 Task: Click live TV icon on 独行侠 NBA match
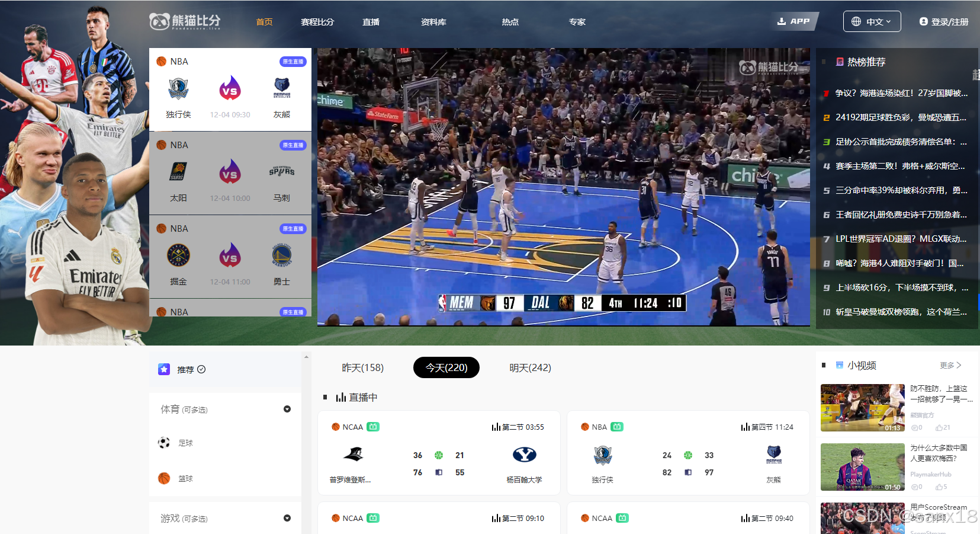[617, 427]
